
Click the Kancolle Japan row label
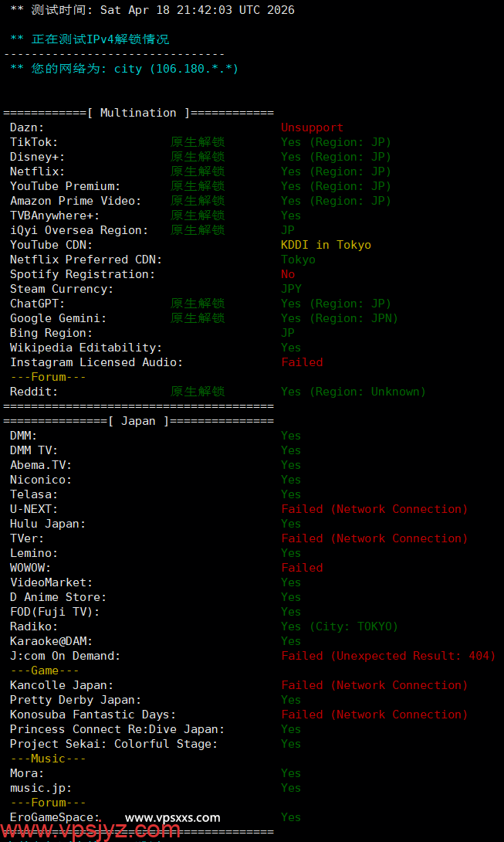(x=62, y=685)
